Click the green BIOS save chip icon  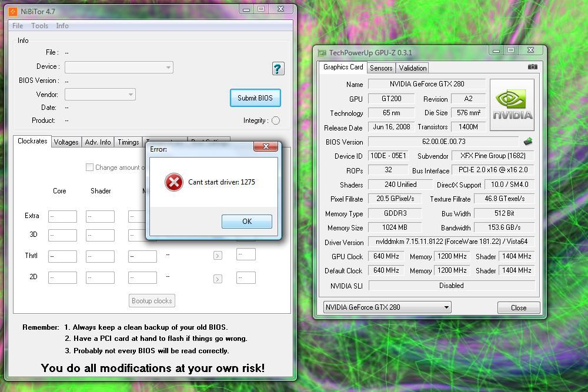[528, 141]
